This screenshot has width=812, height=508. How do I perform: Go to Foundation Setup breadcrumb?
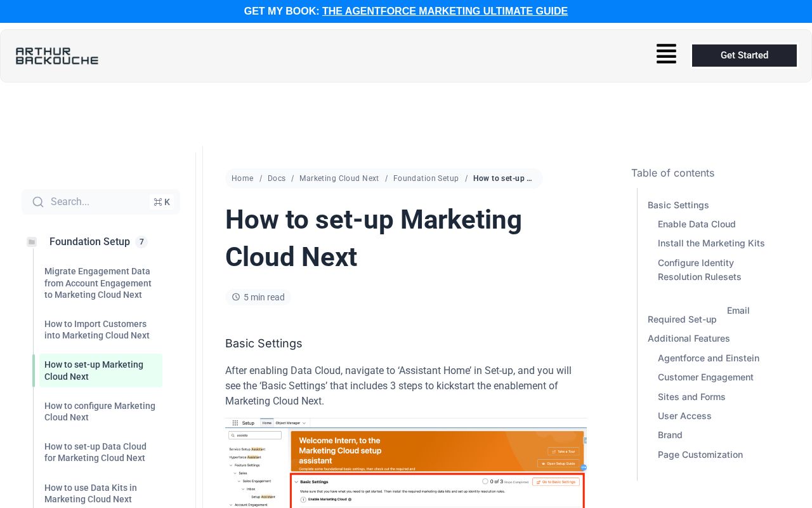pos(426,178)
